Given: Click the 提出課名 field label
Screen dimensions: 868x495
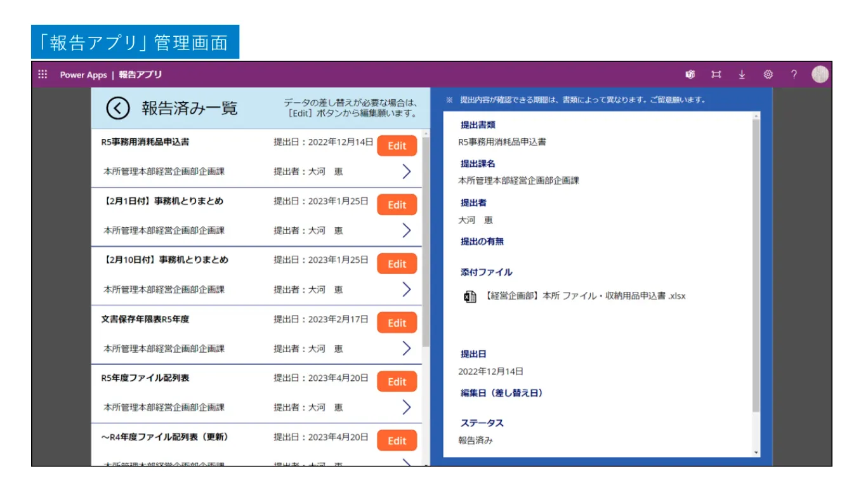Looking at the screenshot, I should click(x=478, y=164).
